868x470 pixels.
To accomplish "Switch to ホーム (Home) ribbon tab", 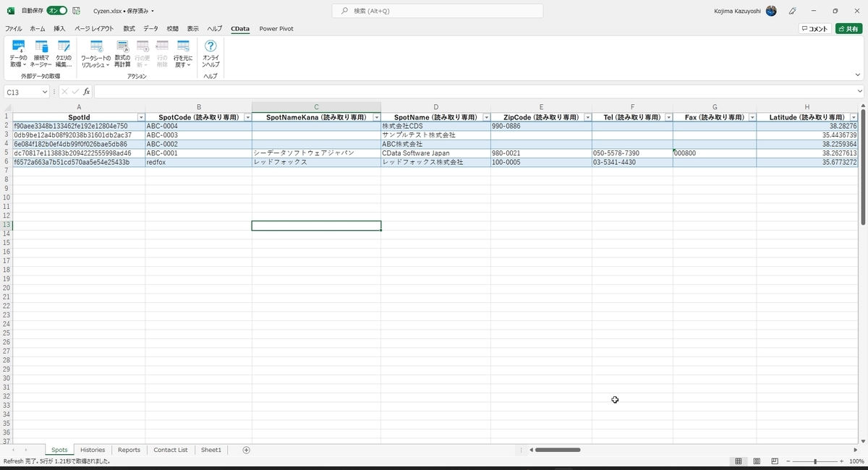I will point(38,29).
